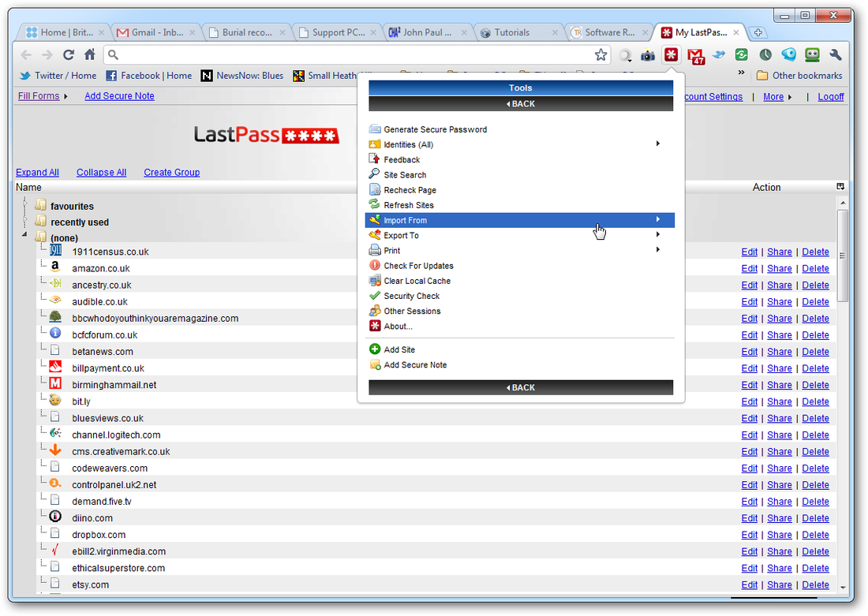Click the Collapse All link
Image resolution: width=868 pixels, height=616 pixels.
[x=101, y=172]
